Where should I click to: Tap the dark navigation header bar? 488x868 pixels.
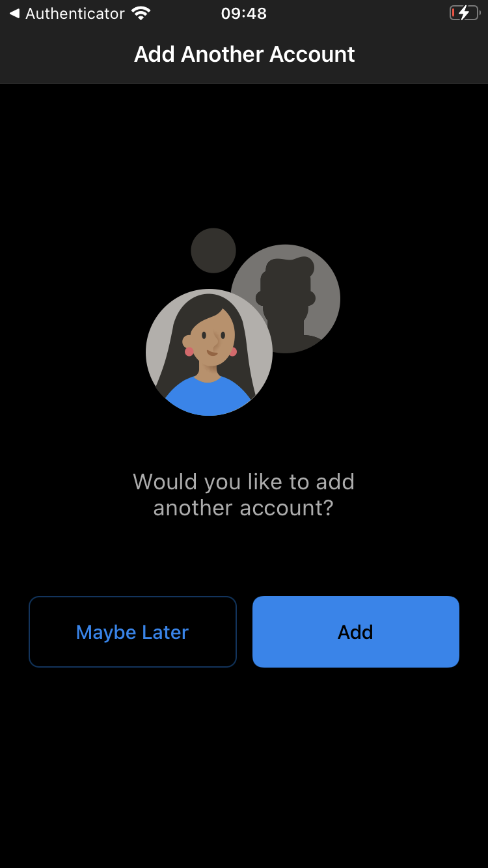pyautogui.click(x=244, y=55)
